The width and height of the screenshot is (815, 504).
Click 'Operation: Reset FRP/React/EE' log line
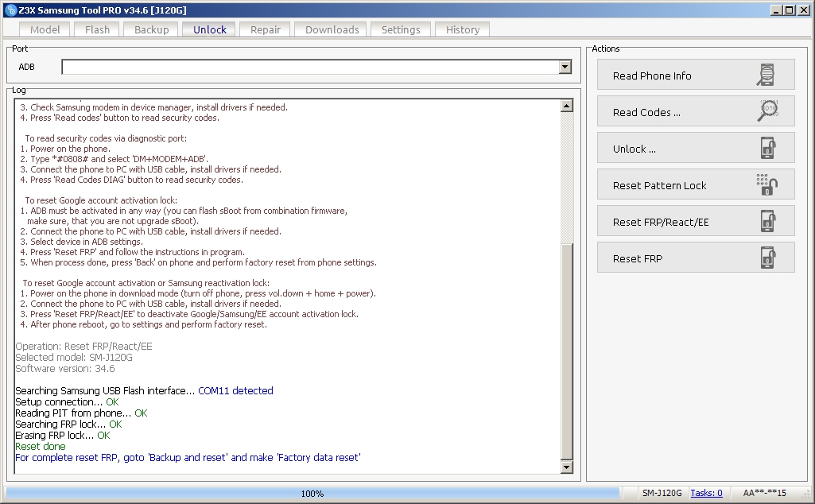[x=83, y=346]
